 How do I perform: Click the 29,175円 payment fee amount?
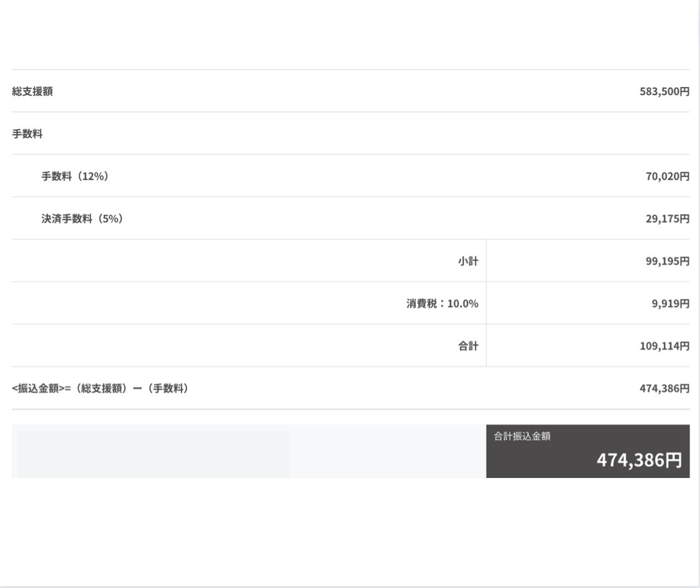click(667, 219)
